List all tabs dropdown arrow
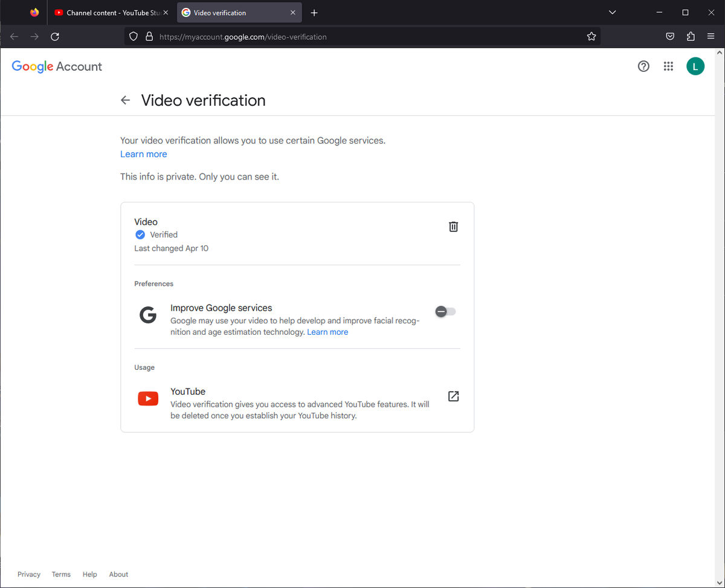 tap(612, 13)
